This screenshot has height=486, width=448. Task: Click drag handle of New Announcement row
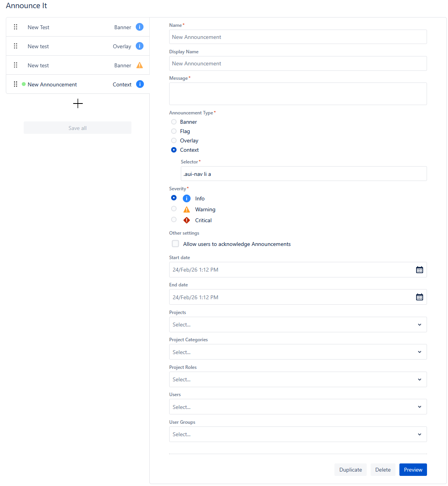16,84
